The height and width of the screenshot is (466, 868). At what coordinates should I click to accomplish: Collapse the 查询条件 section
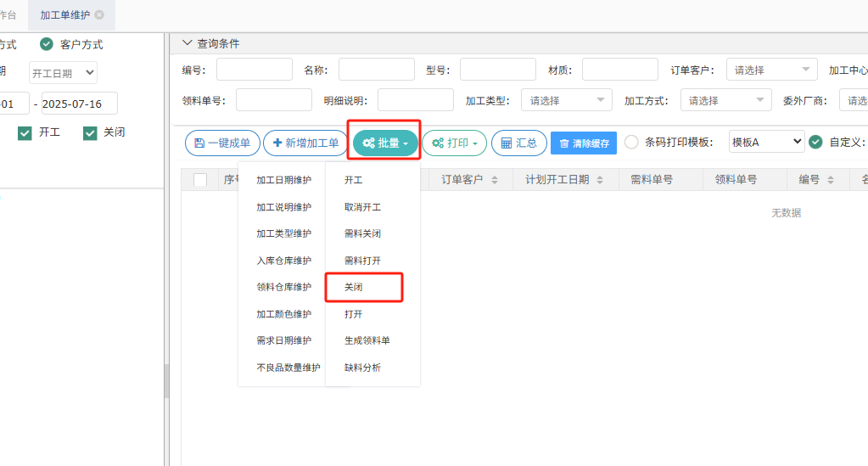[x=188, y=43]
